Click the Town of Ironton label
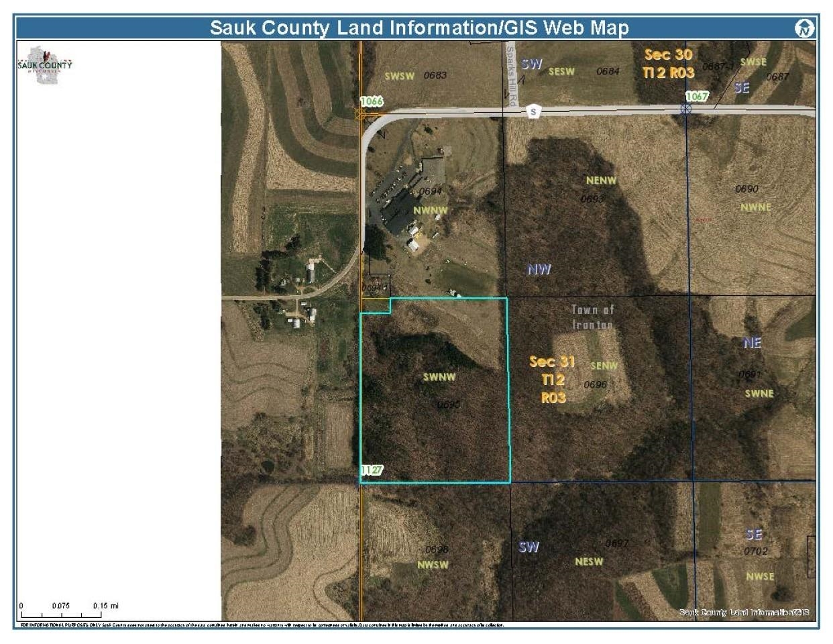The height and width of the screenshot is (644, 833). (x=592, y=317)
